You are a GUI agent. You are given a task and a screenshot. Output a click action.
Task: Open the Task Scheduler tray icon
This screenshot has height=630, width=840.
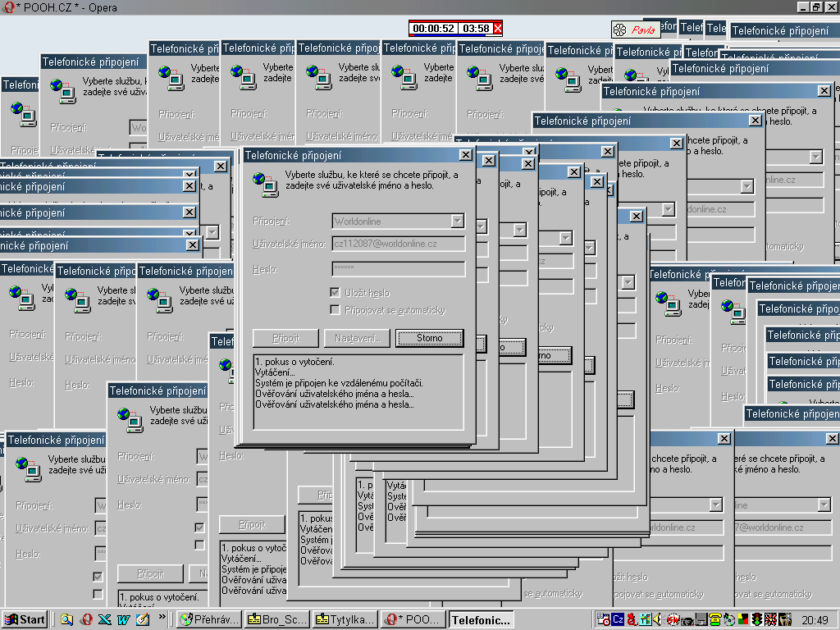pyautogui.click(x=604, y=619)
